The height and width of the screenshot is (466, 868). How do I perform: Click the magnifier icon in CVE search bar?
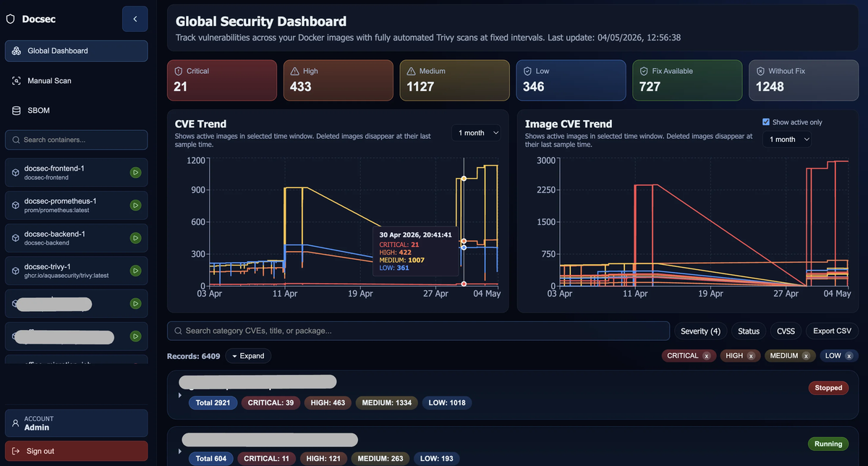coord(177,331)
